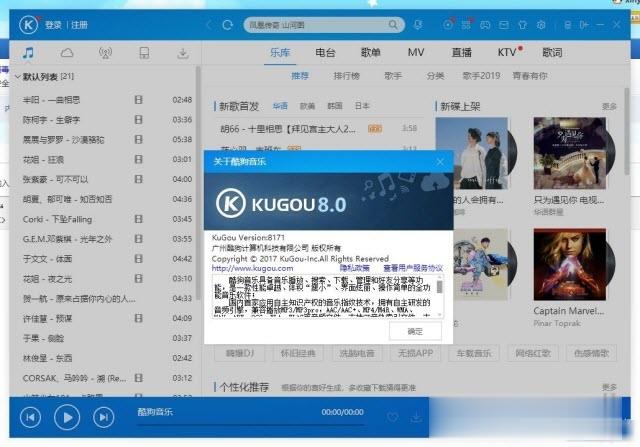This screenshot has height=447, width=640.
Task: Open the Captain Marvel album cover
Action: pyautogui.click(x=570, y=265)
